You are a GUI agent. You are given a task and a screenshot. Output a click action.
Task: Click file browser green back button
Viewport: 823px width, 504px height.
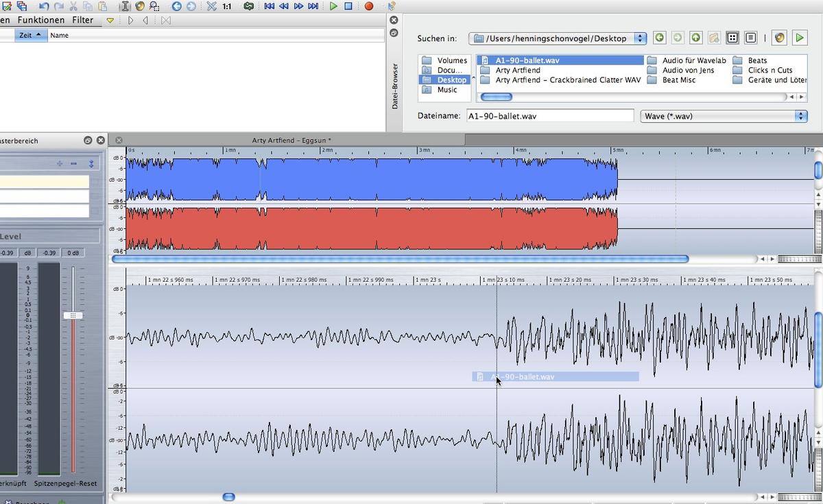coord(659,38)
